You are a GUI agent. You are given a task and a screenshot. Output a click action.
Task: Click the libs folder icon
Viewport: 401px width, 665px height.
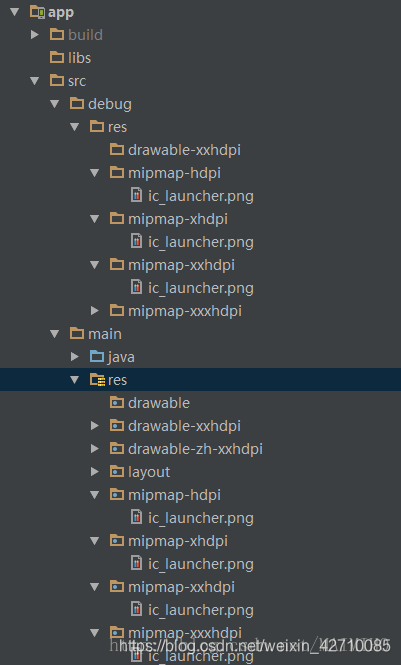point(57,57)
